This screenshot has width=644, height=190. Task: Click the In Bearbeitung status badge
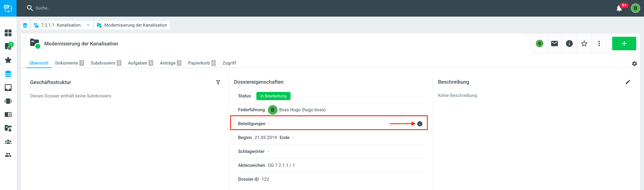tap(273, 96)
